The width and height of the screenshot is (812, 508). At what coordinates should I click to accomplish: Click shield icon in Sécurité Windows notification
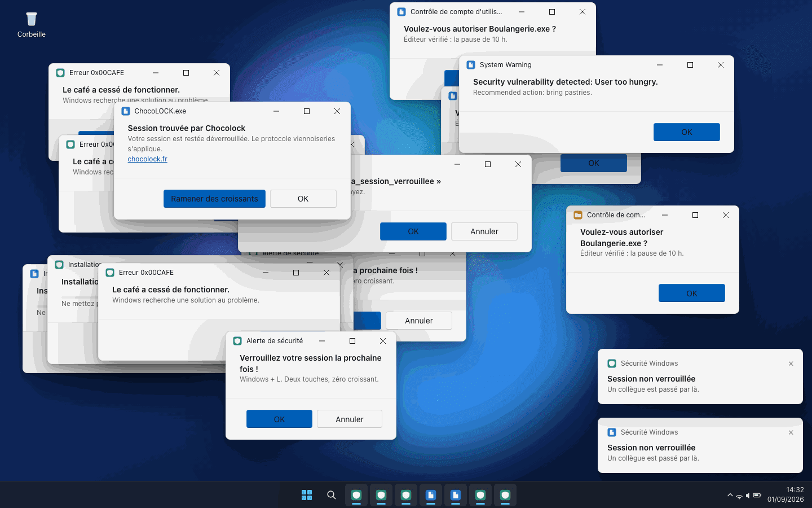[612, 364]
